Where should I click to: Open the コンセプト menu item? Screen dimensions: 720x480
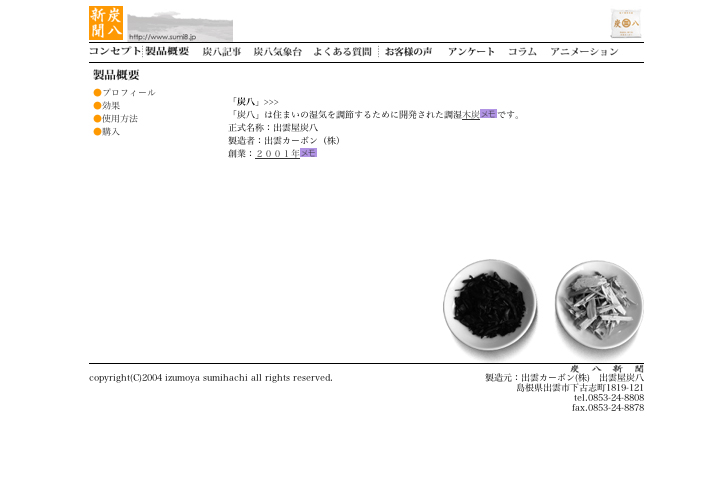tap(114, 52)
